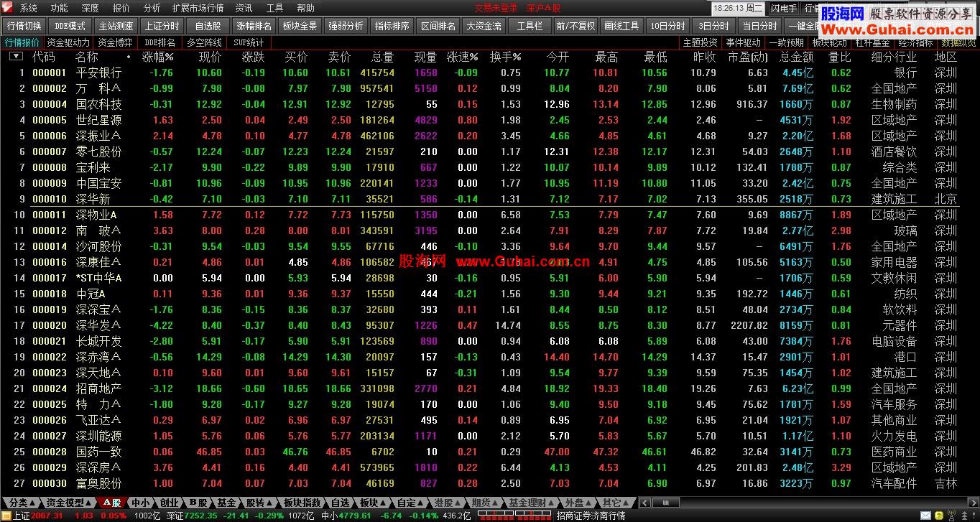Show 10日分时 chart
980x522 pixels.
click(668, 26)
